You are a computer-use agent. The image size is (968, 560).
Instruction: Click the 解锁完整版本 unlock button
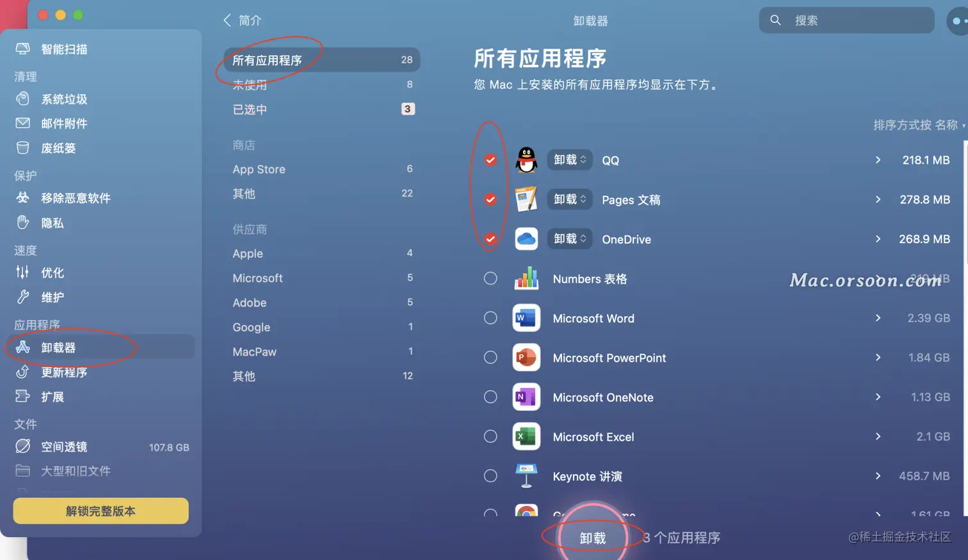[101, 511]
